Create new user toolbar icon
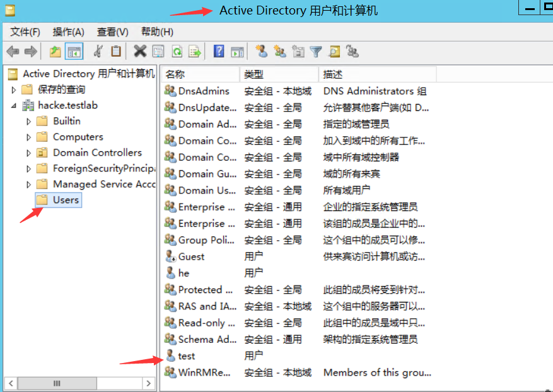Image resolution: width=553 pixels, height=392 pixels. (261, 52)
